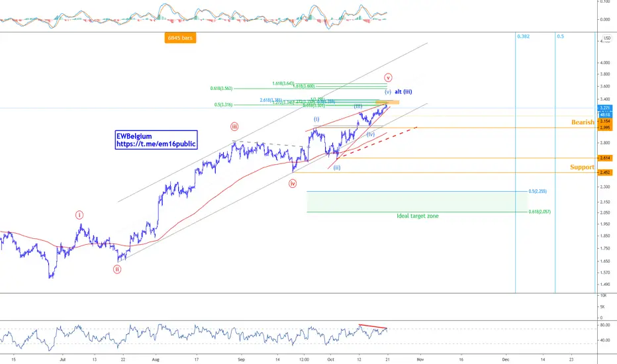
Task: Select the red circled wave 'i' marker
Action: click(x=79, y=215)
